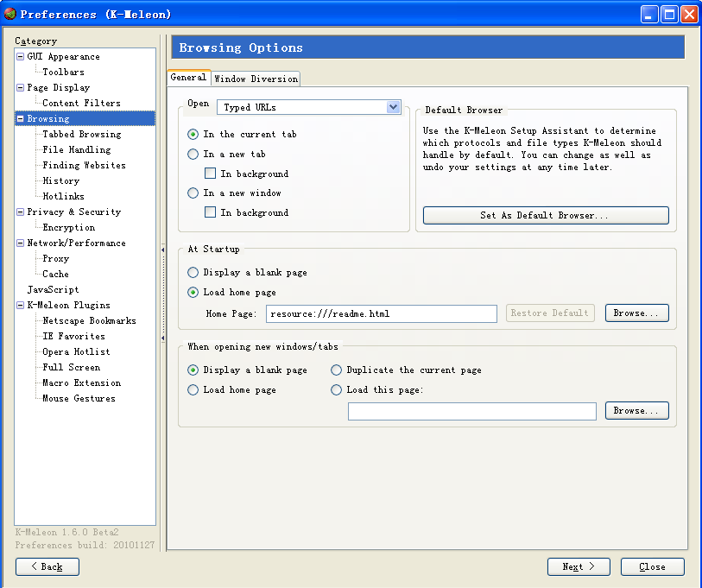This screenshot has width=702, height=588.
Task: Select the General tab
Action: [x=188, y=78]
